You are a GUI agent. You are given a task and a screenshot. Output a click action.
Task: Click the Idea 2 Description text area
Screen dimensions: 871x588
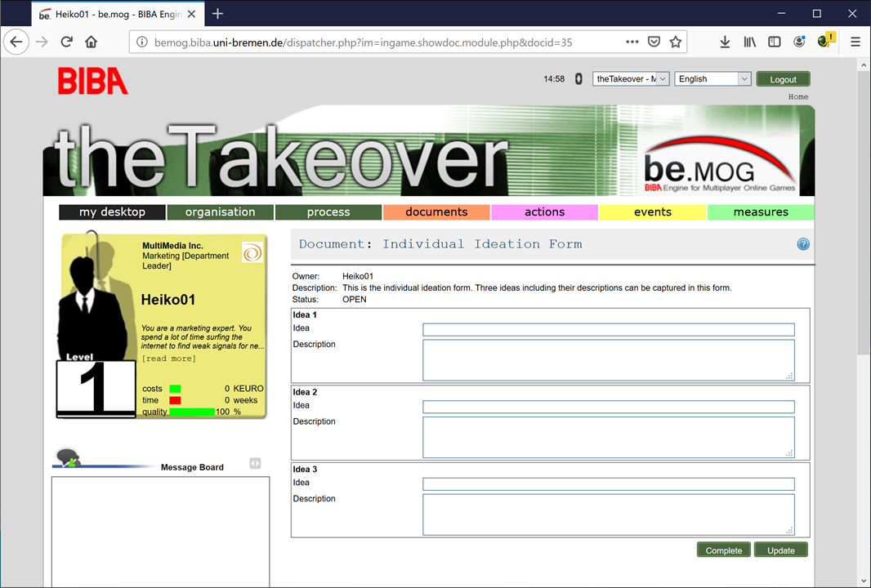coord(608,438)
